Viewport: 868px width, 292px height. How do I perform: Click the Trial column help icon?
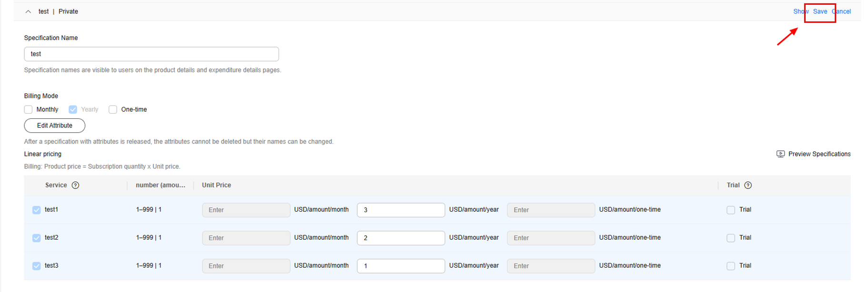[x=748, y=185]
